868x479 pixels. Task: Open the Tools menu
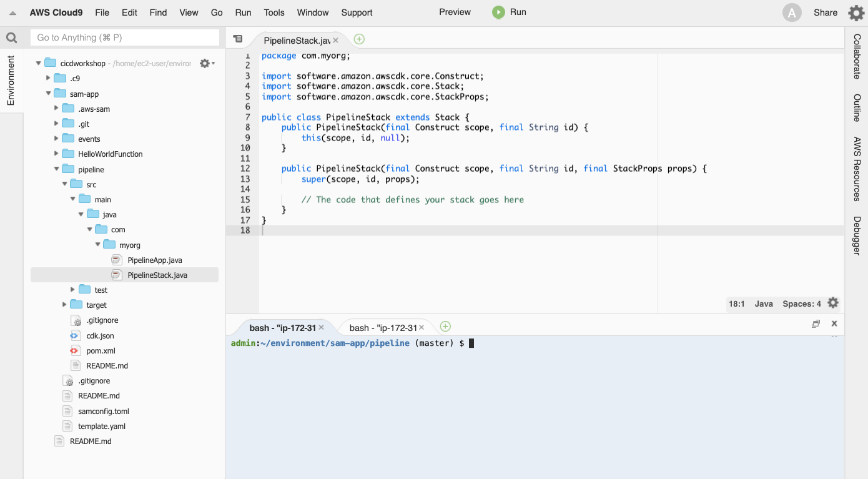(x=274, y=12)
